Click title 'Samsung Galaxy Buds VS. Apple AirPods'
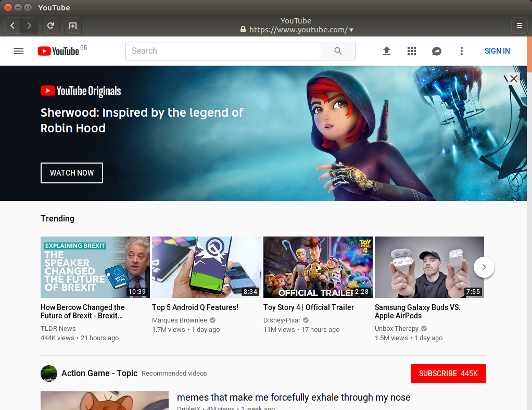 point(417,312)
